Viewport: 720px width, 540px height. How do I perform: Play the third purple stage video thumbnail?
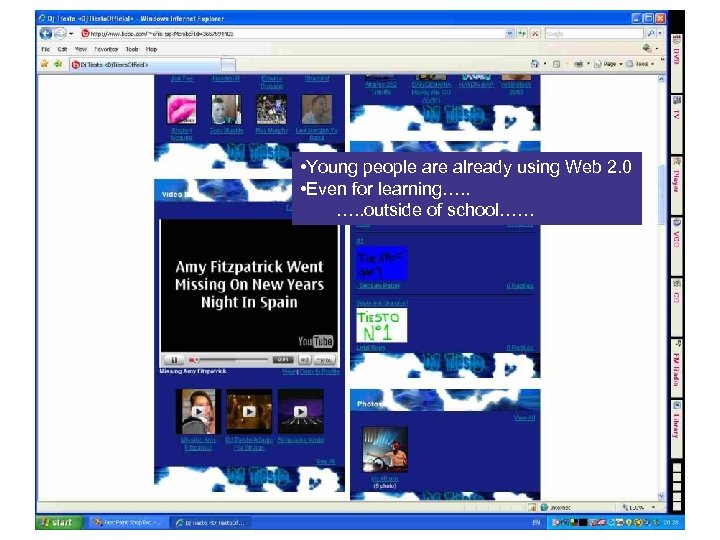pos(300,412)
